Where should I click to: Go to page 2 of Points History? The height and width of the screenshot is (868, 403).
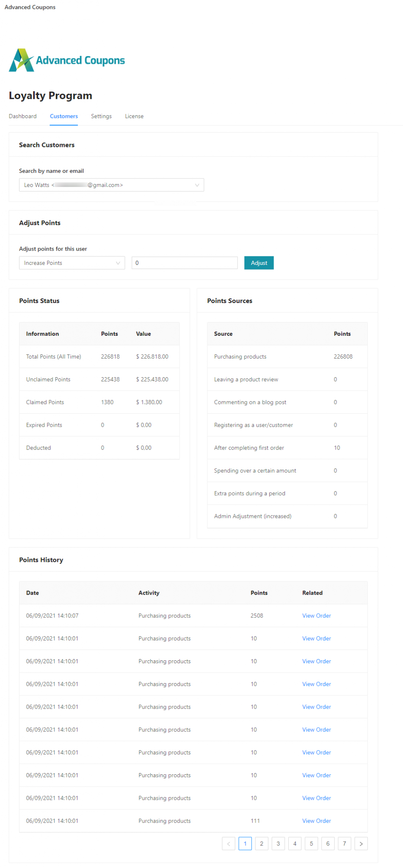262,843
